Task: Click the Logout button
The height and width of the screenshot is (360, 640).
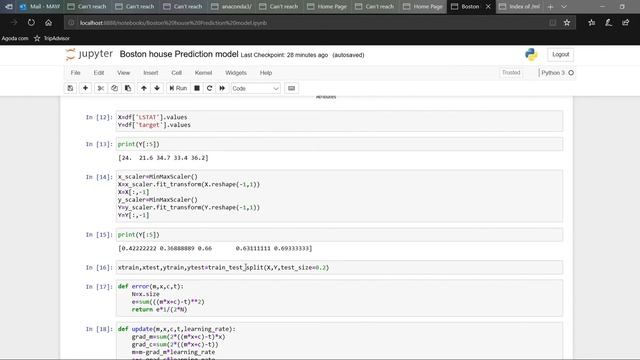Action: click(560, 54)
